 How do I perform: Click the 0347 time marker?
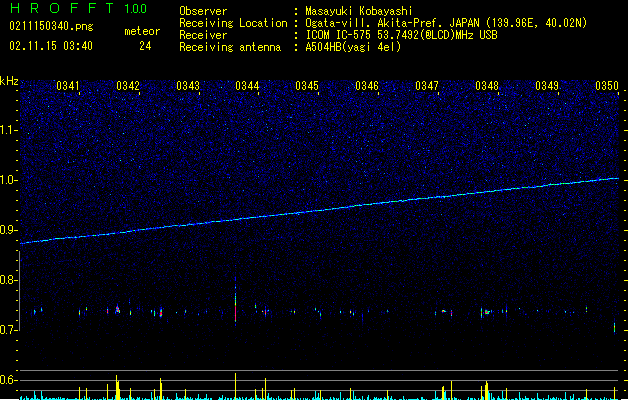coord(427,86)
